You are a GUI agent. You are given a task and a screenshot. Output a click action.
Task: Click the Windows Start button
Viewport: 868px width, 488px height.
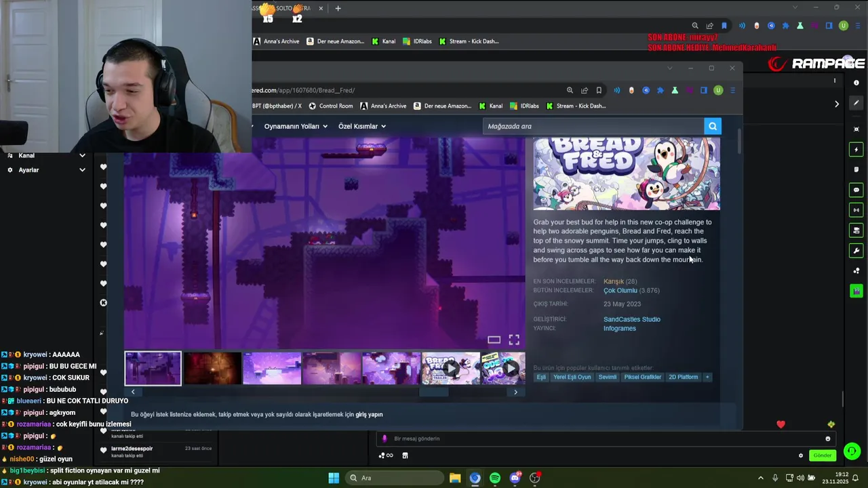point(334,478)
